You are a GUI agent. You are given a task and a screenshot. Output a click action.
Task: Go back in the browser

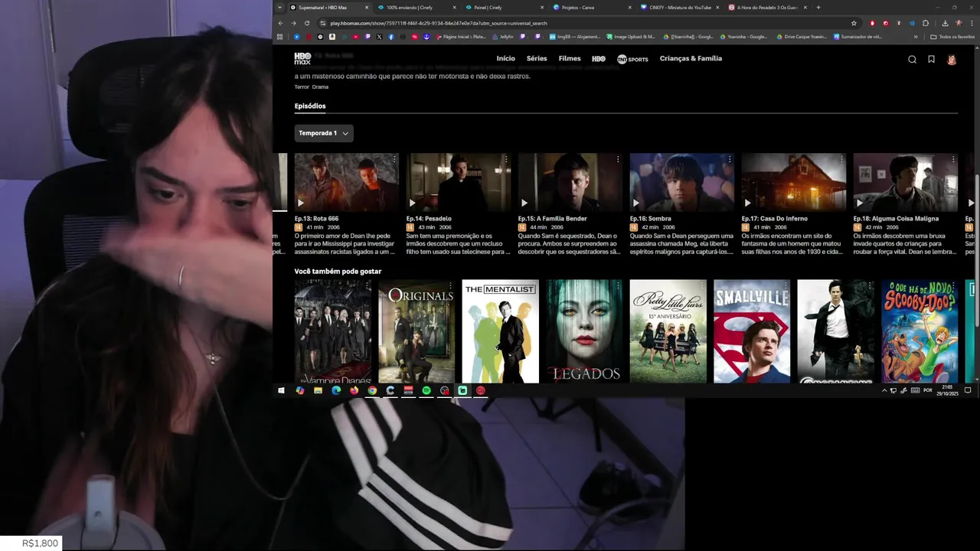tap(280, 23)
